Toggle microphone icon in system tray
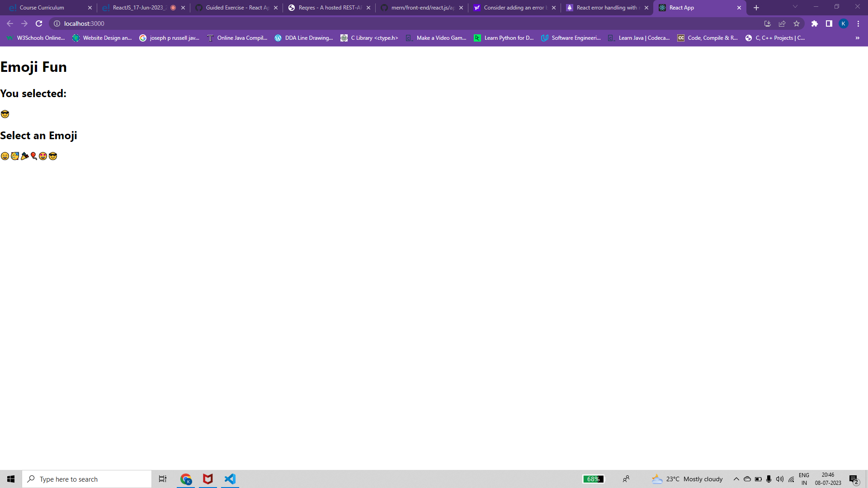868x488 pixels. pyautogui.click(x=769, y=479)
